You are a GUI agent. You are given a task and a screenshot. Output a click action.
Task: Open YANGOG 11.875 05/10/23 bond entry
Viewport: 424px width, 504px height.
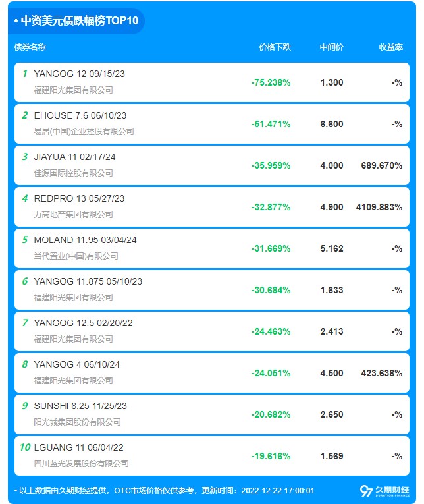coord(212,290)
